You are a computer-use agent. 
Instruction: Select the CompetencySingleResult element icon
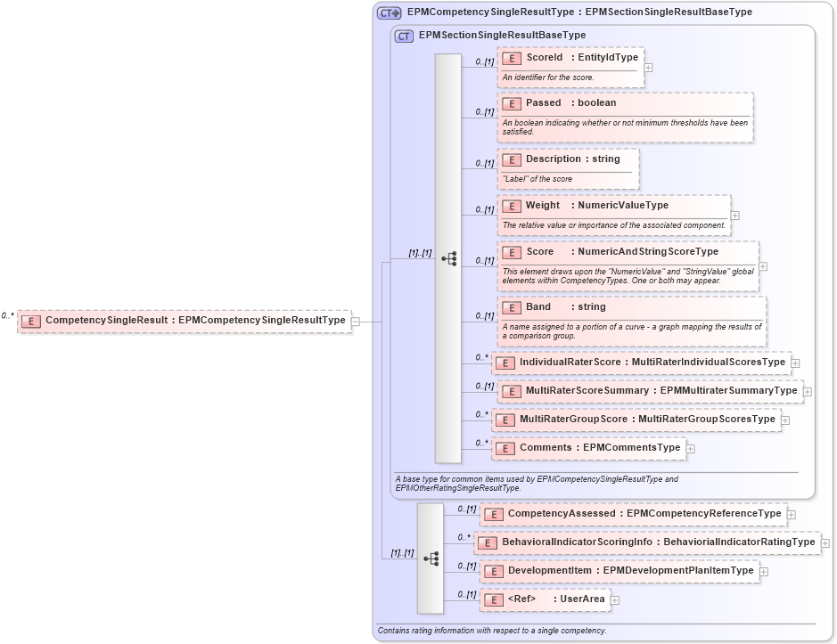pos(32,321)
